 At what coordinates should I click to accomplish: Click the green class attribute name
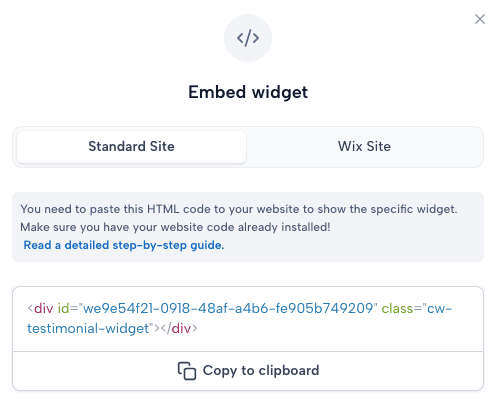coord(397,308)
